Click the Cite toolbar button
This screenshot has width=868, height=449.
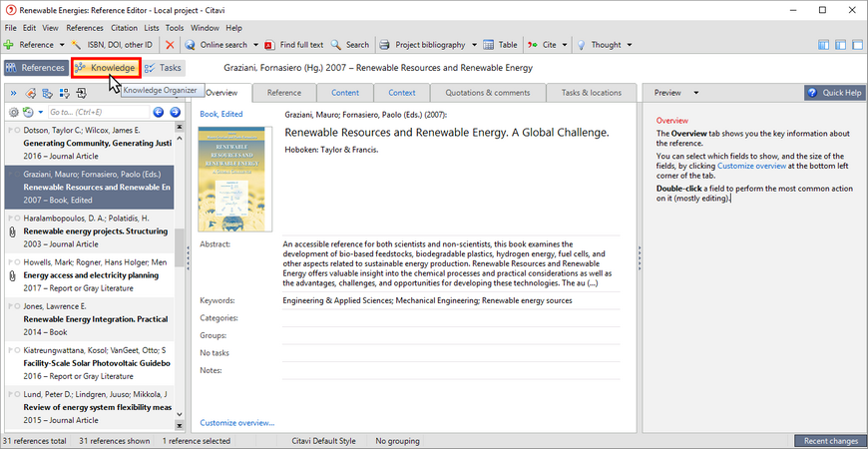click(x=542, y=45)
